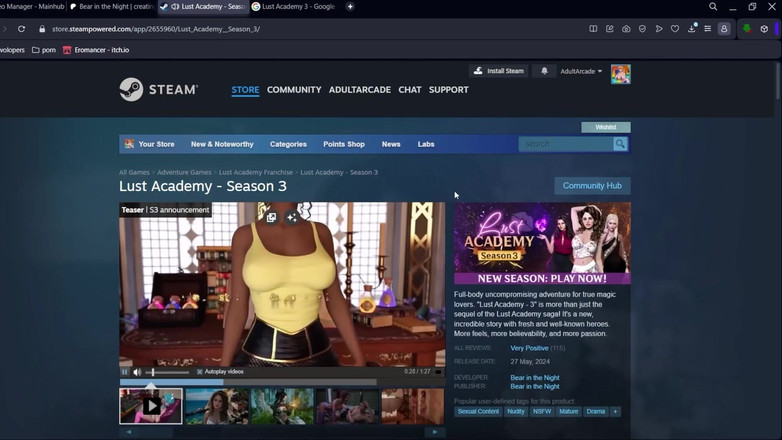
Task: Click All Games breadcrumb
Action: point(134,173)
